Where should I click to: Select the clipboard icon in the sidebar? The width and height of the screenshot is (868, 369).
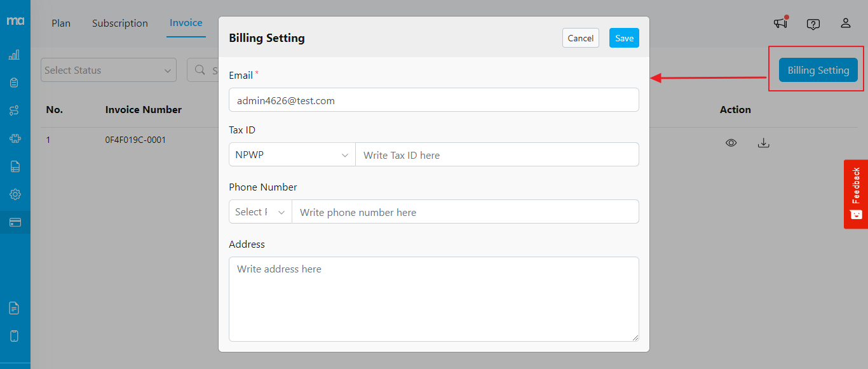pos(14,83)
